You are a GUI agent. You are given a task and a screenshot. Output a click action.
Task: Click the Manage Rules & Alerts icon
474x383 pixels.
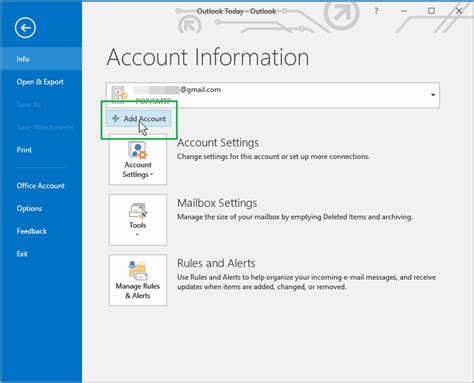pyautogui.click(x=138, y=270)
